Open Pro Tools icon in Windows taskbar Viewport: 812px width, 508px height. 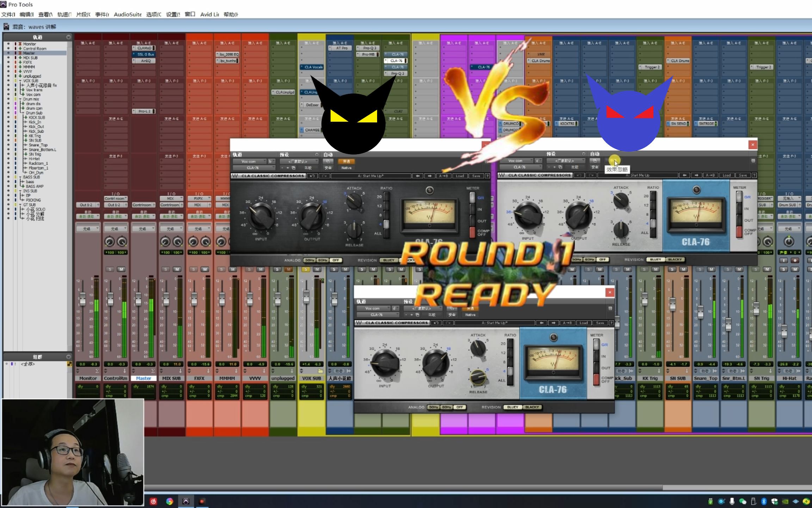186,501
